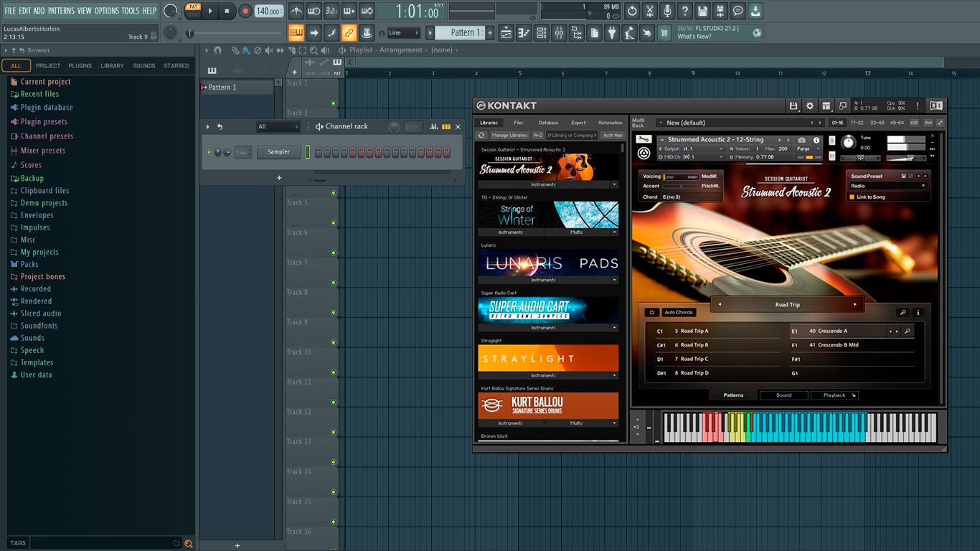Open the Kontakt workspace layout icon

tap(826, 105)
